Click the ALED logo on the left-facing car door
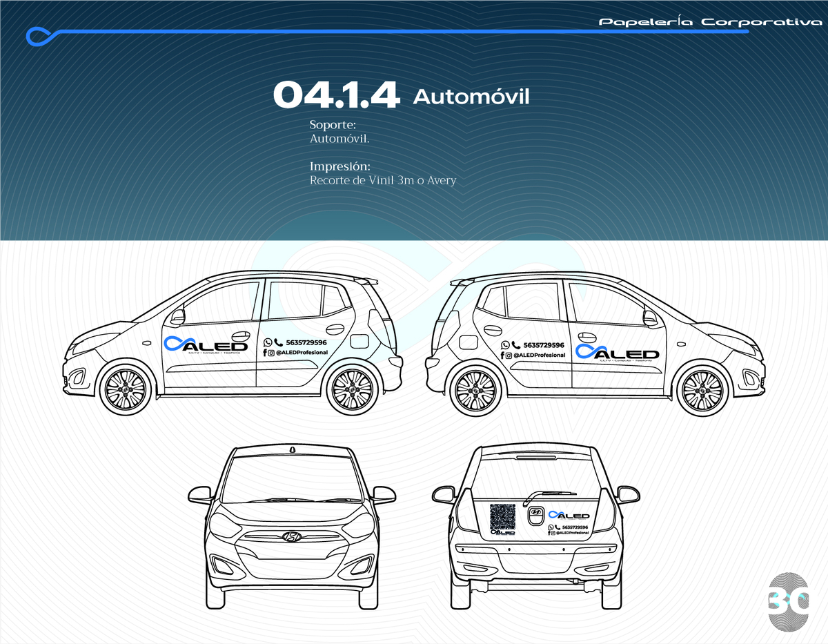The image size is (828, 644). 205,344
